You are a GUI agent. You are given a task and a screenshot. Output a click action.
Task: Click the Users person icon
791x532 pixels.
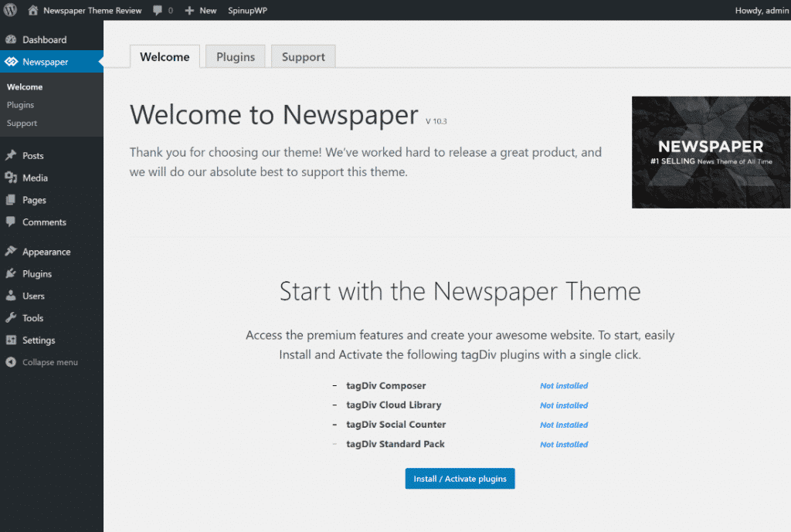[11, 296]
